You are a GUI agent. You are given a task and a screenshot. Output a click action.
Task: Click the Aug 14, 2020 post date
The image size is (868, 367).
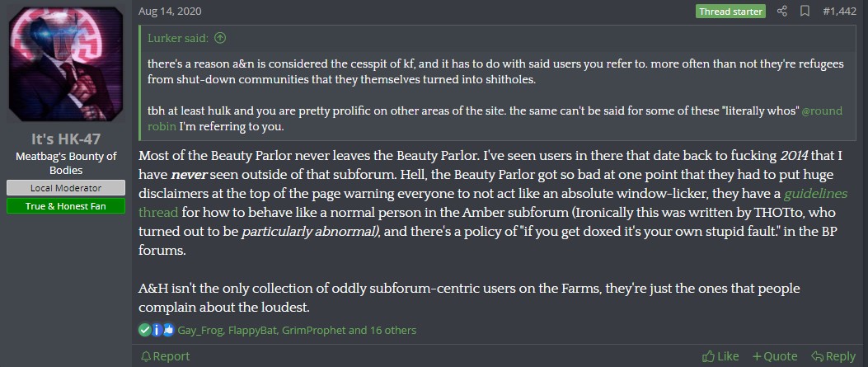170,11
